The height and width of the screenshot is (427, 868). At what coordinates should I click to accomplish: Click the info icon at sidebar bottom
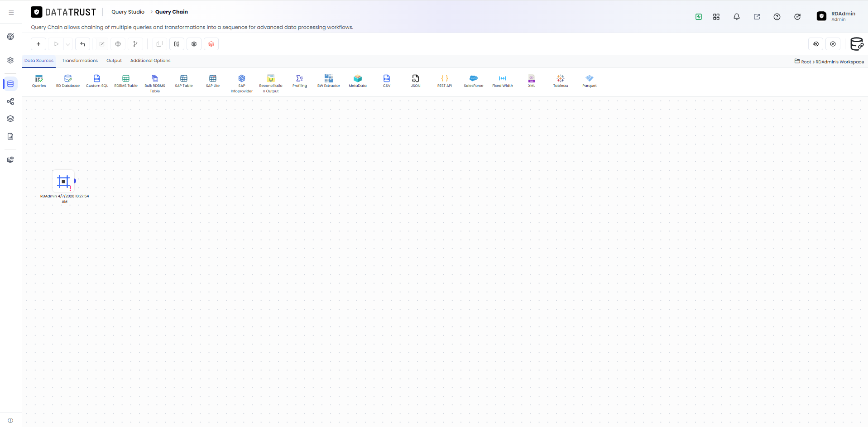10,421
